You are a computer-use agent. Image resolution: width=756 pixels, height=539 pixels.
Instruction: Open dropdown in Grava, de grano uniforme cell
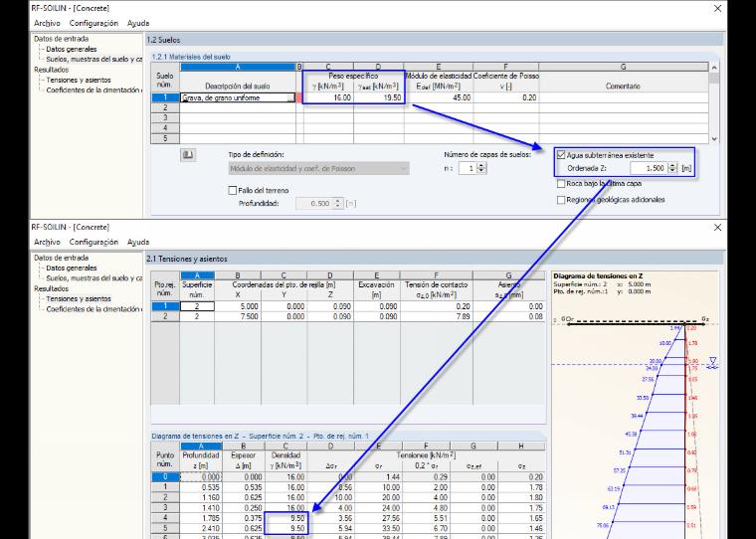[291, 97]
